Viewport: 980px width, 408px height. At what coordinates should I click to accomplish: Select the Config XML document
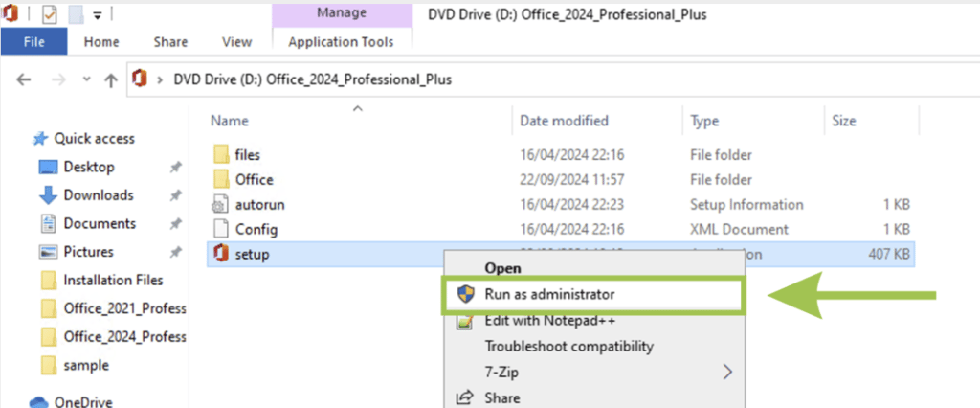[x=561, y=230]
